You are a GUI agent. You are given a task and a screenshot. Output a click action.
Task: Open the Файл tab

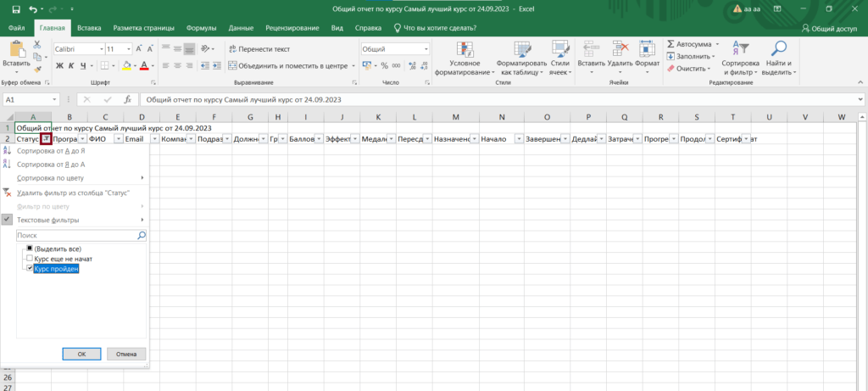(16, 28)
